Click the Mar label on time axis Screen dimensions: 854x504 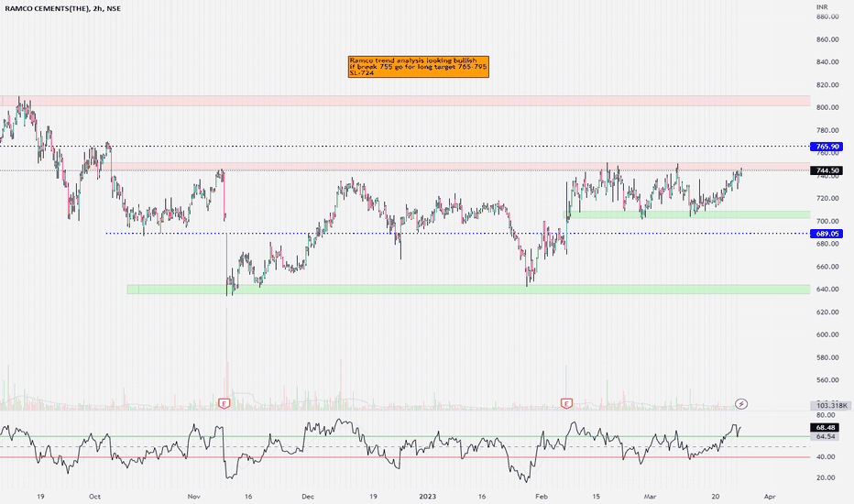[650, 497]
